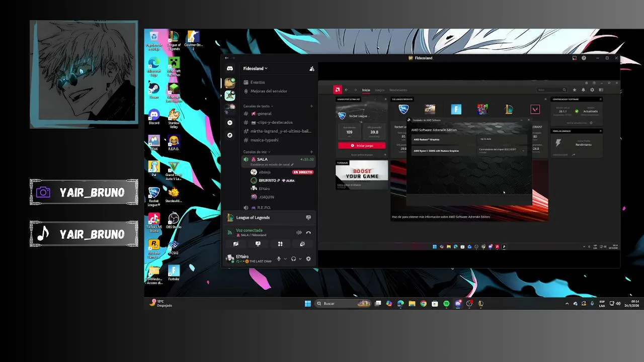Screen dimensions: 644x362
Task: Open the Windows Start menu
Action: 308,304
